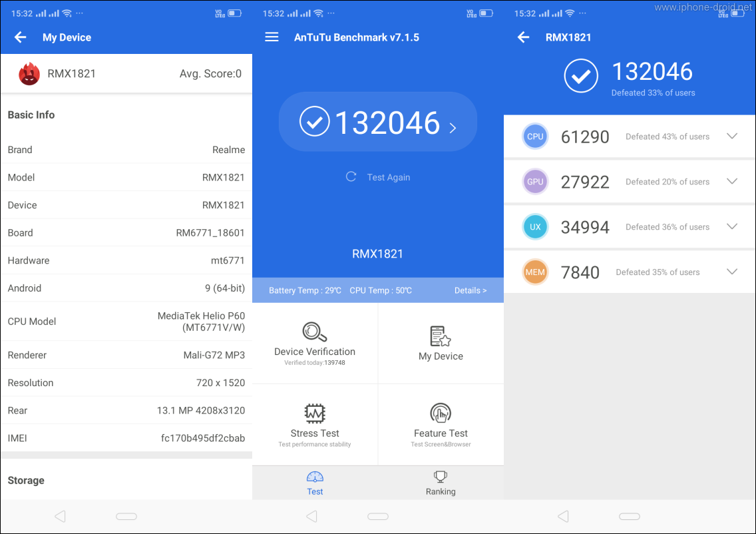Tap the AnTuTu Benchmark v7.1.5 title
Image resolution: width=756 pixels, height=534 pixels.
tap(356, 37)
